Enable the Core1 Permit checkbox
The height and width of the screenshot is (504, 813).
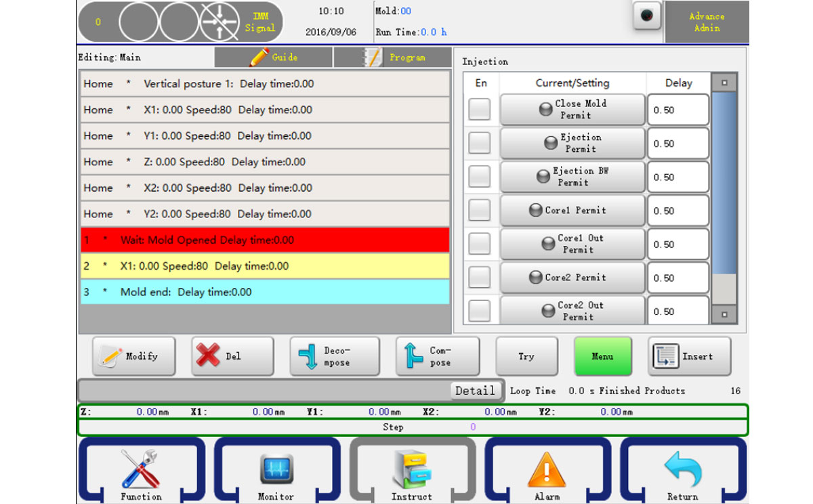pyautogui.click(x=480, y=211)
